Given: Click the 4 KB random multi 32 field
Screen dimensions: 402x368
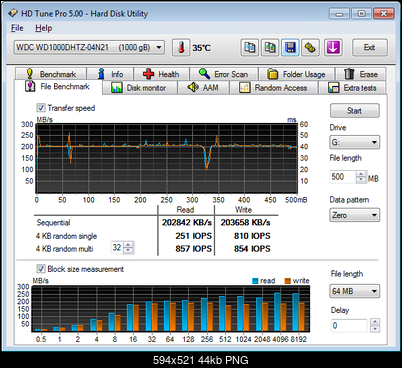Looking at the screenshot, I should click(x=117, y=248).
